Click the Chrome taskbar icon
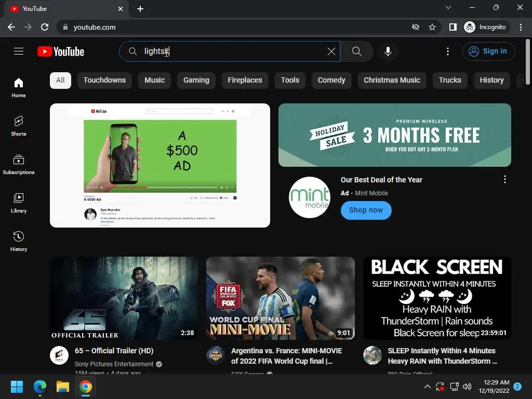532x399 pixels. pos(86,387)
